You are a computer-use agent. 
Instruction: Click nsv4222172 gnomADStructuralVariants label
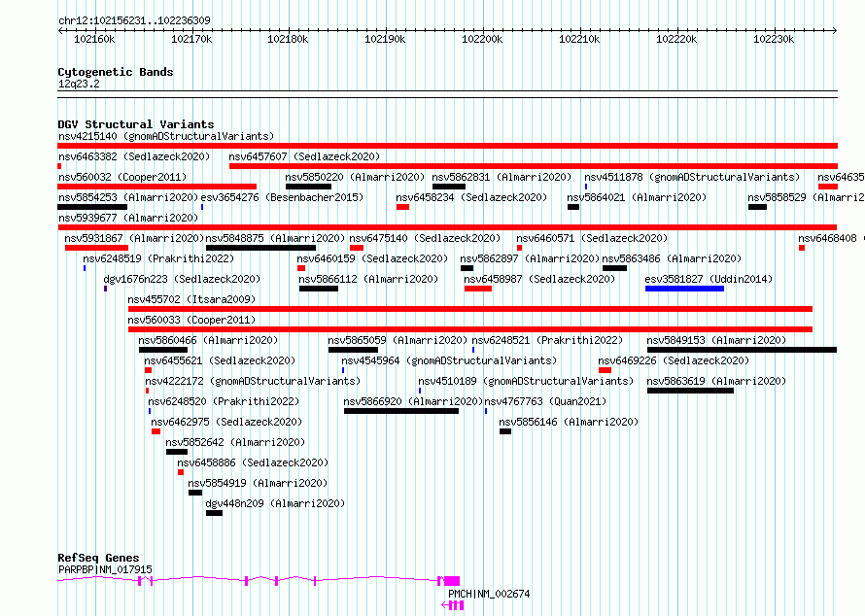coord(253,381)
